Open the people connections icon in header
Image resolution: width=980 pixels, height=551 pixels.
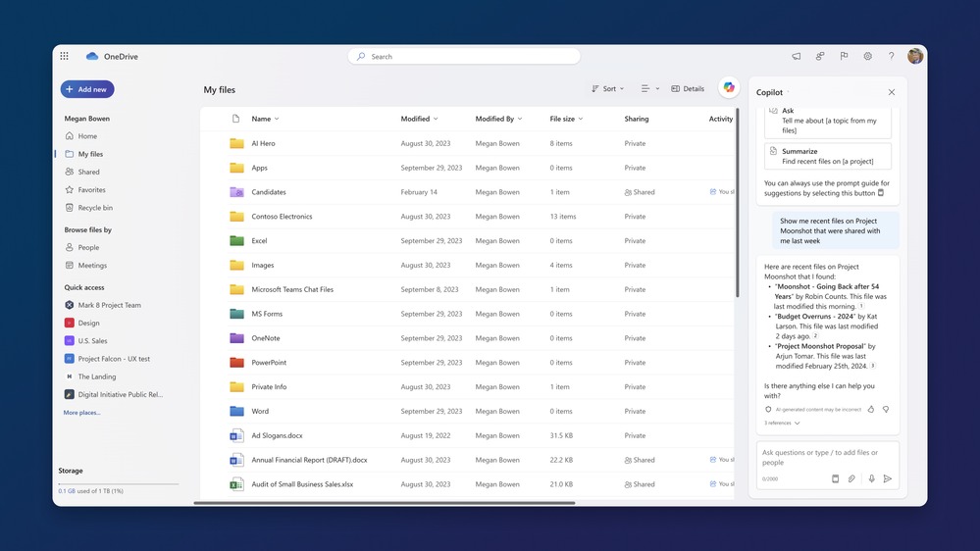(820, 56)
